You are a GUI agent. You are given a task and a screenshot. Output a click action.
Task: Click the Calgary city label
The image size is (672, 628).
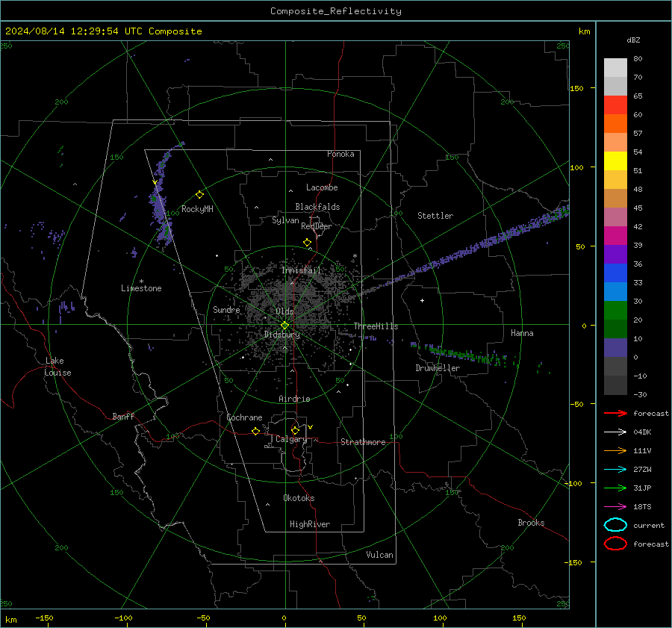pos(291,439)
